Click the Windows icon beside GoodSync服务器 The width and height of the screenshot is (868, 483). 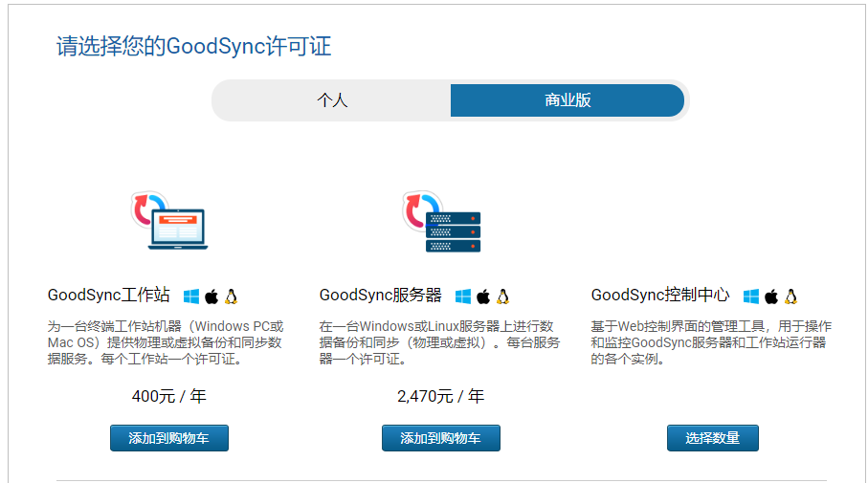[463, 296]
